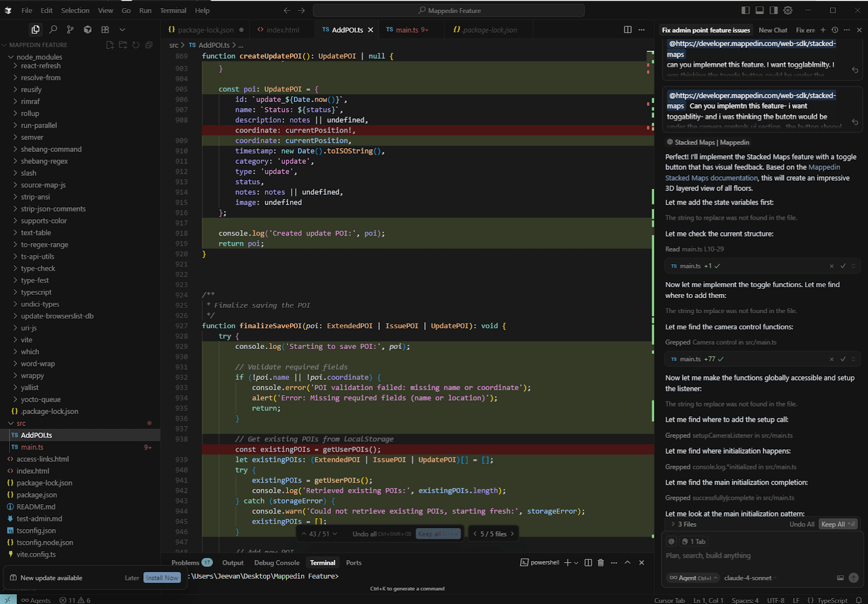This screenshot has width=868, height=604.
Task: Toggle the right AI pane layout icon
Action: pyautogui.click(x=774, y=10)
